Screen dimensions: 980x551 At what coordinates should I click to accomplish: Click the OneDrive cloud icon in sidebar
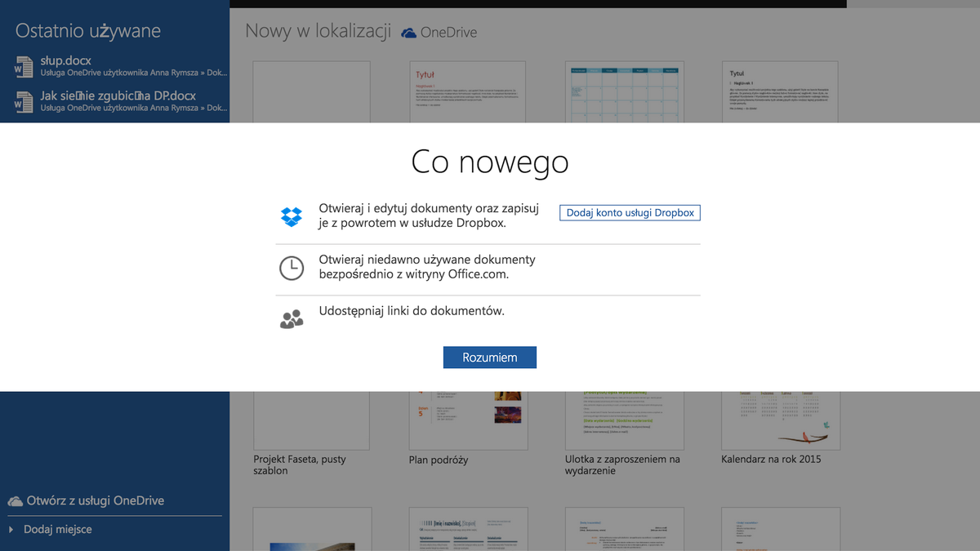coord(15,500)
